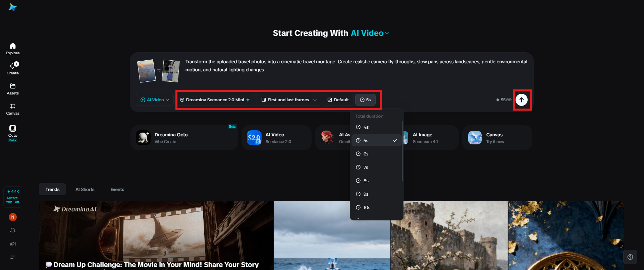The image size is (644, 270).
Task: Switch to the AI Shorts tab
Action: [85, 190]
